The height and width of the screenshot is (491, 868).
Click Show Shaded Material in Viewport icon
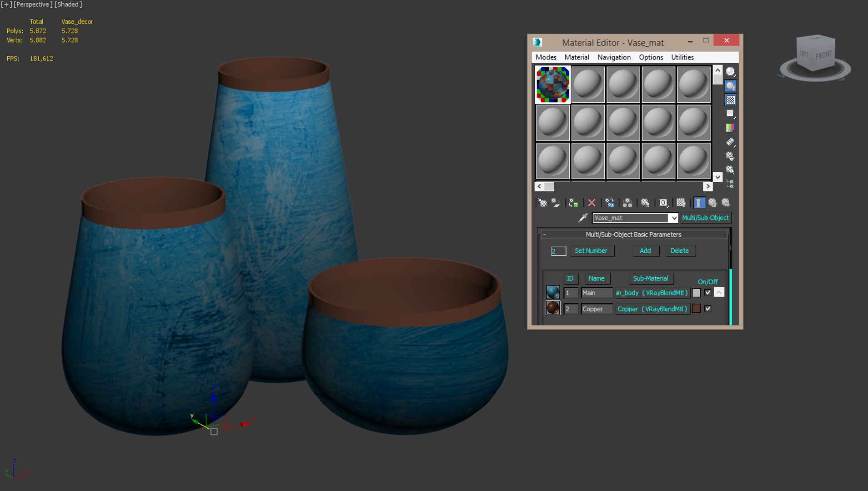tap(681, 203)
